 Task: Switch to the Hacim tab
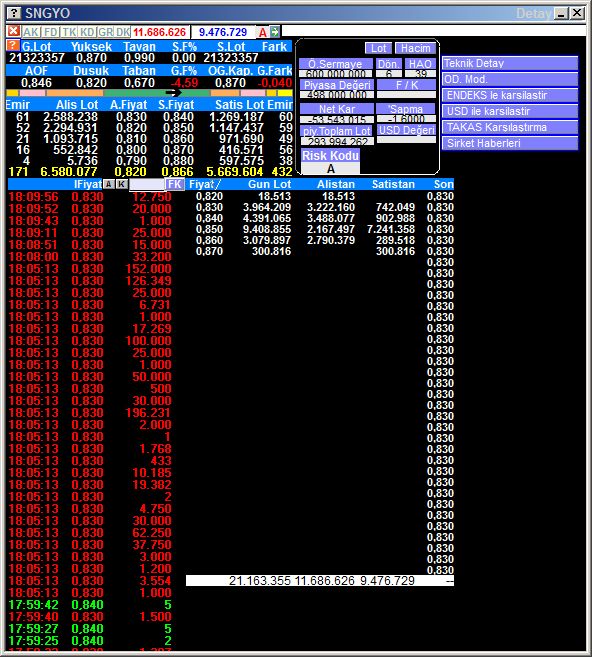pos(416,48)
